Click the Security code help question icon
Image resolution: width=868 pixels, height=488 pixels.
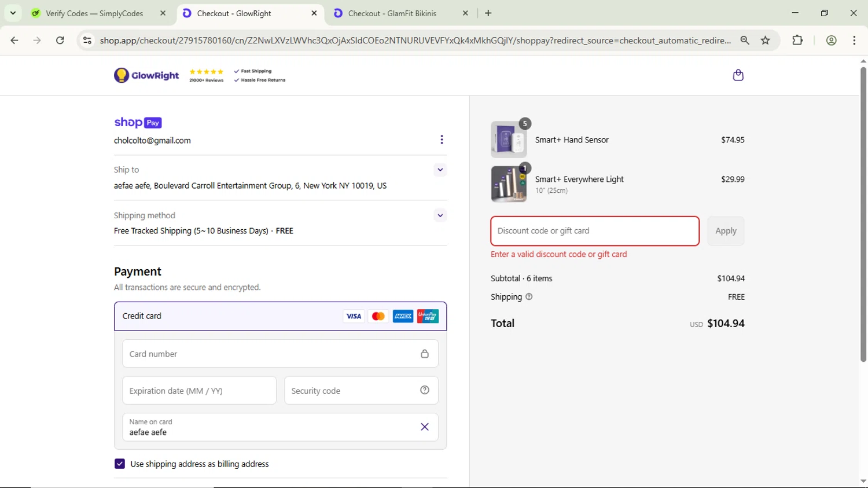(425, 390)
